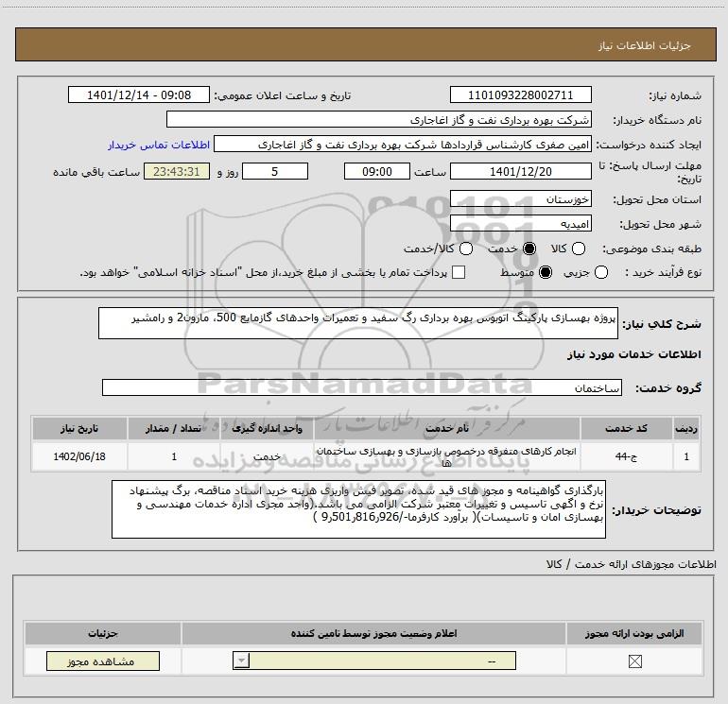Click the buyer notes text area
Image resolution: width=728 pixels, height=704 pixels.
358,509
